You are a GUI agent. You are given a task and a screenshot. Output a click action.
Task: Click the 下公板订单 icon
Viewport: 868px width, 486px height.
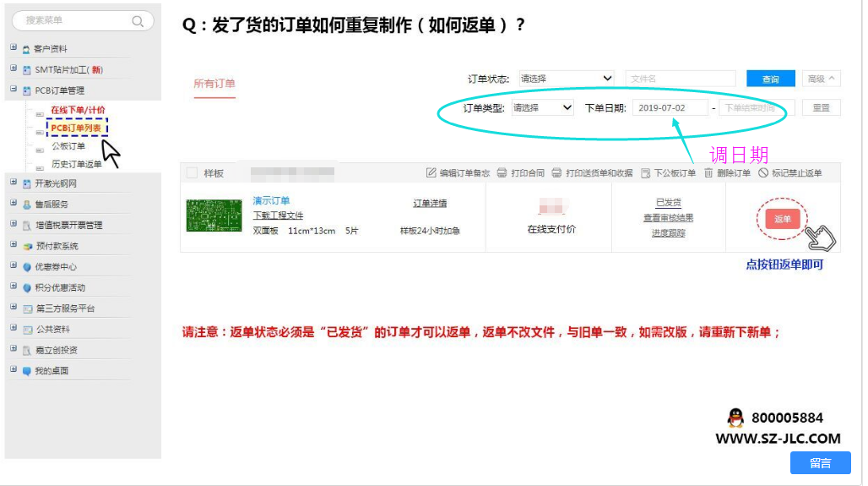pos(646,173)
